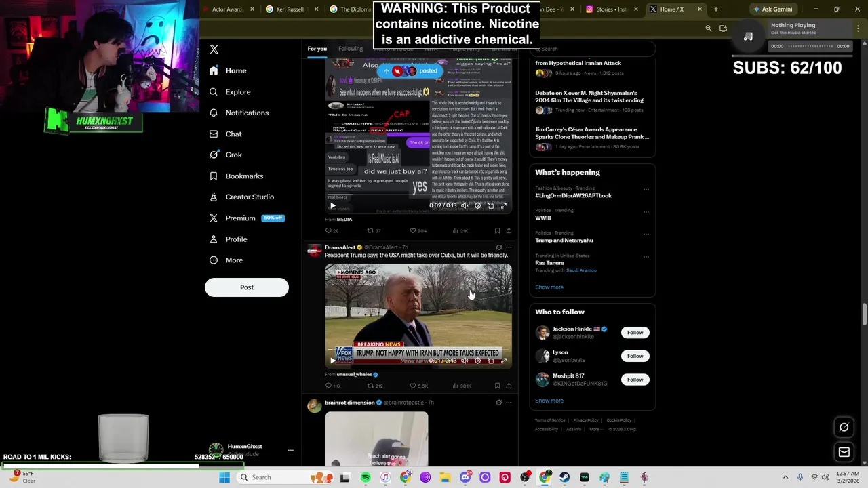Viewport: 868px width, 488px height.
Task: Reply to the DramaAlert post
Action: [332, 386]
